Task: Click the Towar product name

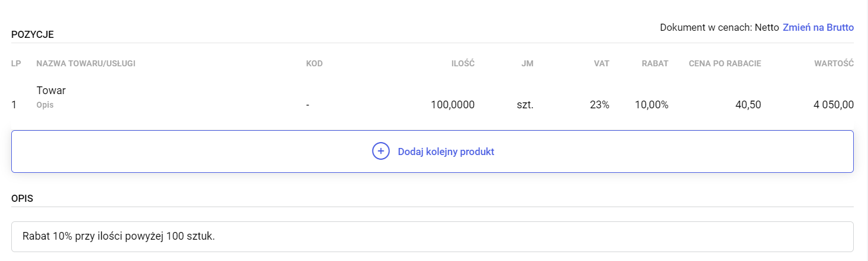Action: (51, 91)
